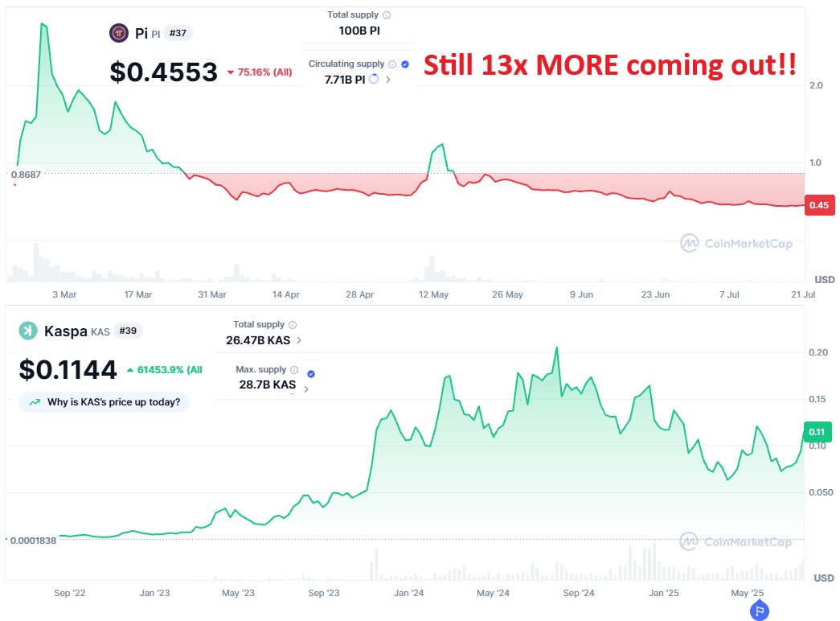Click Kaspa 'Max. supply' label
Image resolution: width=840 pixels, height=621 pixels.
pyautogui.click(x=261, y=369)
